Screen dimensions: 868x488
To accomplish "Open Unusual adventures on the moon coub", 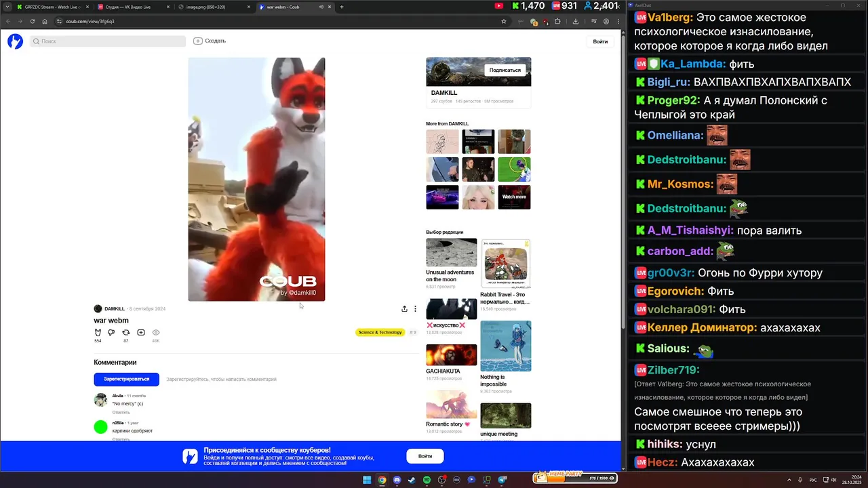I will coord(451,252).
